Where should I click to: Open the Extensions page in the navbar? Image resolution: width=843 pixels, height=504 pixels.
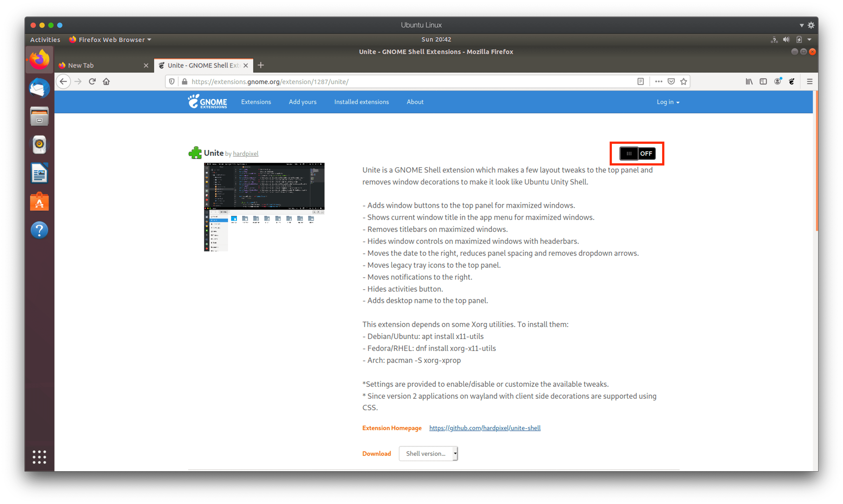tap(256, 102)
